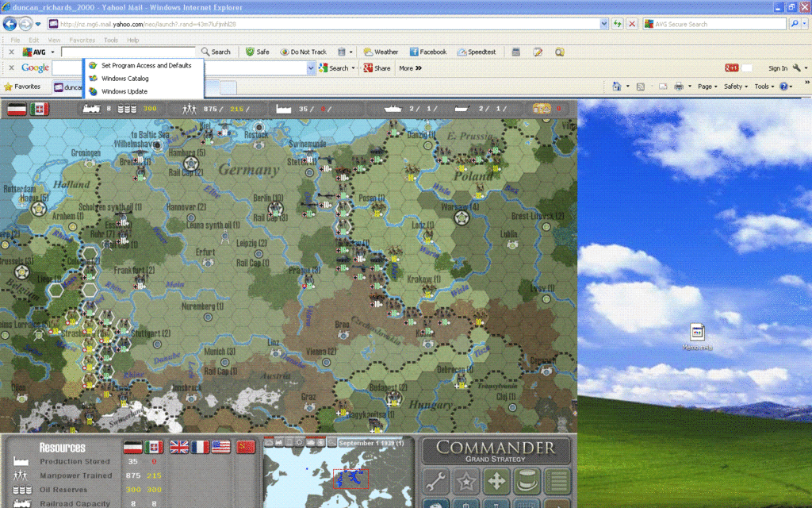Screen dimensions: 812x508
Task: Refresh the page with the green arrows button
Action: [617, 24]
